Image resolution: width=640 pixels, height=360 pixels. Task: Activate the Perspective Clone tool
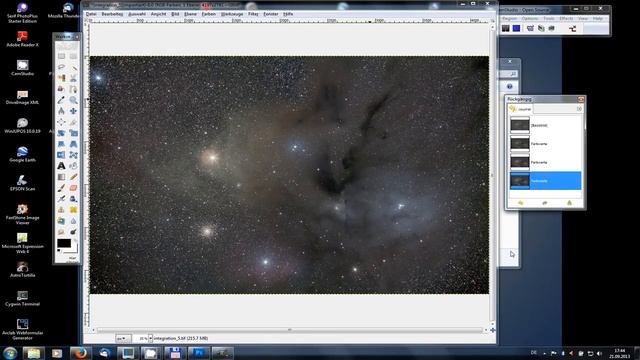[x=61, y=221]
